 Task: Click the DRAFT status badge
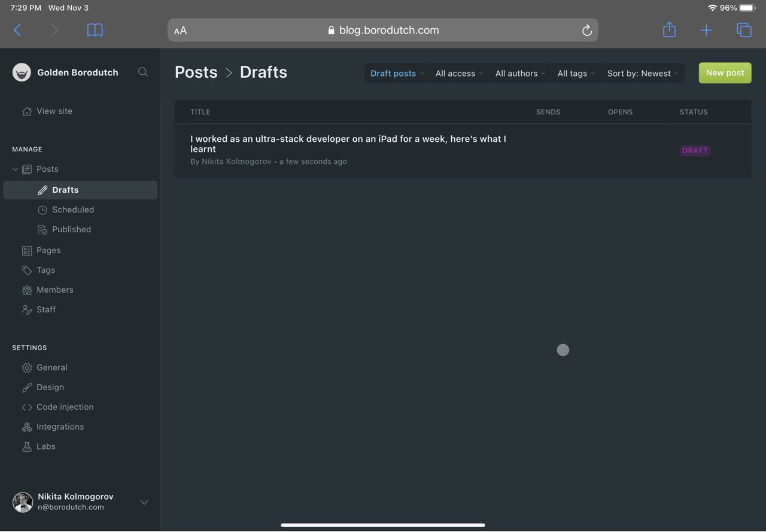[x=695, y=151]
